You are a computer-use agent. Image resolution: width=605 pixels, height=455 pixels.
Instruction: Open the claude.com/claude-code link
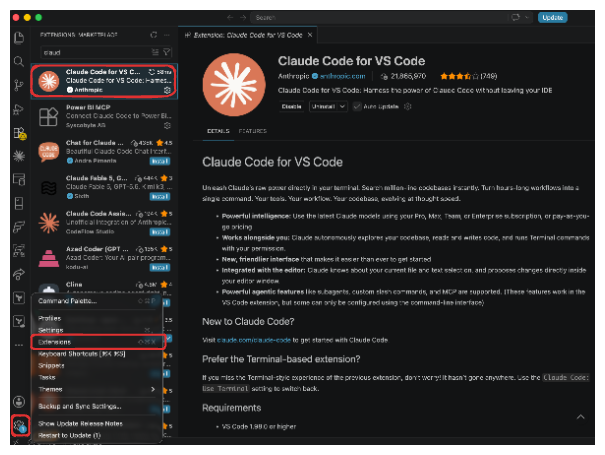[254, 340]
